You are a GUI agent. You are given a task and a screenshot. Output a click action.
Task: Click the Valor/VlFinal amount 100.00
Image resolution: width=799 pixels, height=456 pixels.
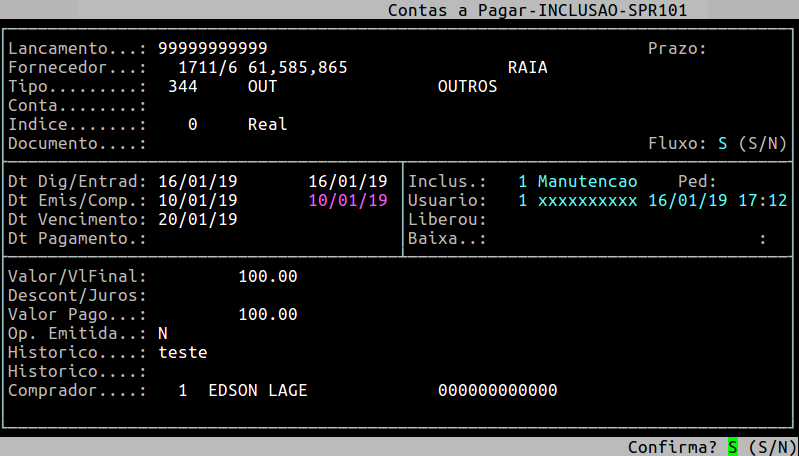267,276
